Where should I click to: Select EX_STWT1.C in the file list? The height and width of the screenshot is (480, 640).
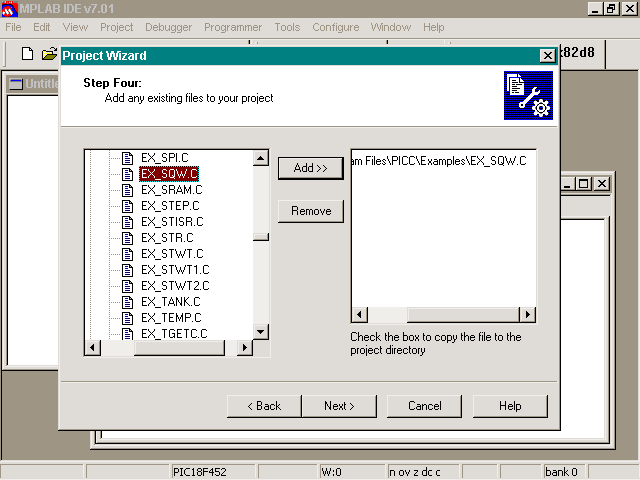175,270
